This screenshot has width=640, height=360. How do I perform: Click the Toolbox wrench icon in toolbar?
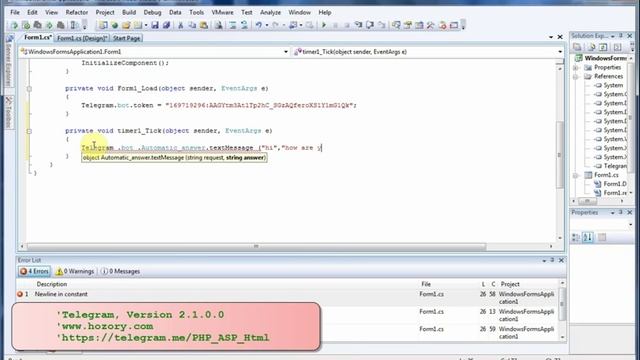[x=431, y=25]
